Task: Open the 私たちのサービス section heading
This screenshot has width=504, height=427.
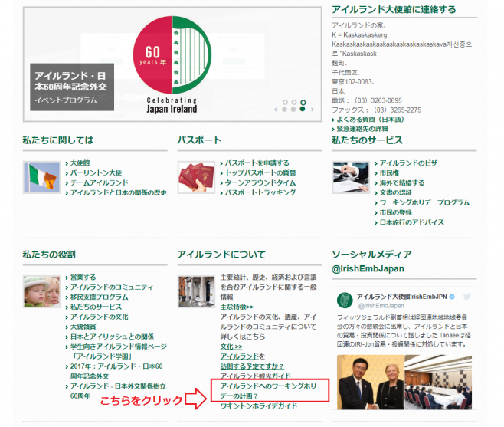Action: click(x=367, y=140)
